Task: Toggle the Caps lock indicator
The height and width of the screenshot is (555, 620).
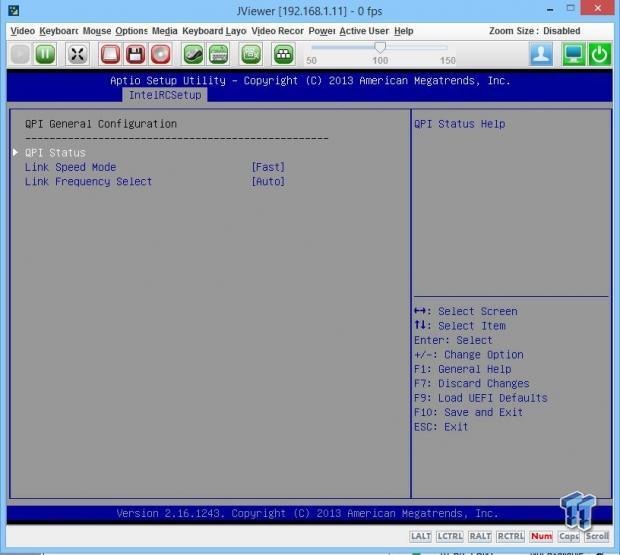Action: tap(569, 536)
